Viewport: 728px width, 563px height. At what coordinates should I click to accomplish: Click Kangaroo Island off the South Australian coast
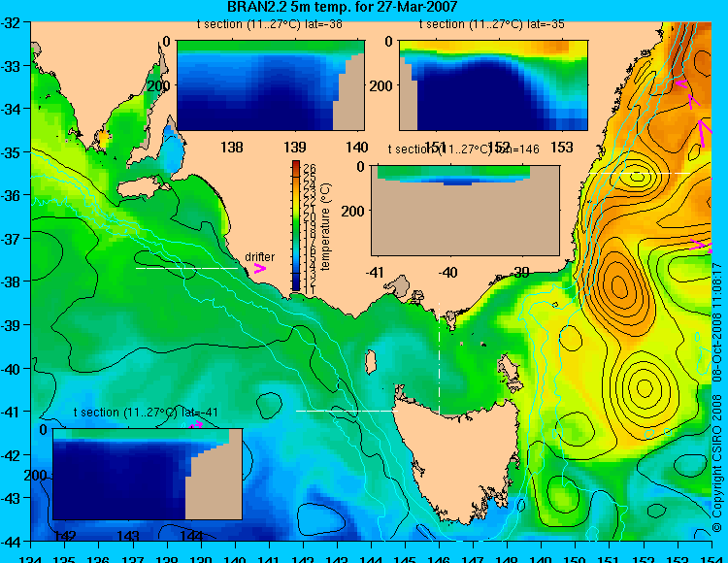[x=142, y=187]
